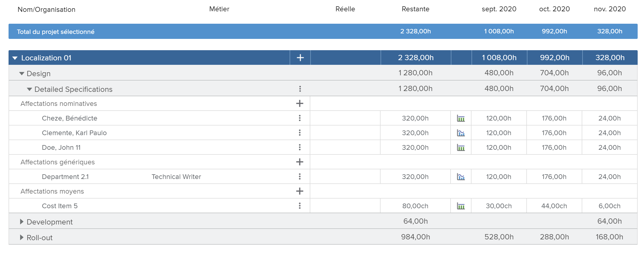
Task: Select the Doe, John 11 resource name
Action: click(x=61, y=148)
